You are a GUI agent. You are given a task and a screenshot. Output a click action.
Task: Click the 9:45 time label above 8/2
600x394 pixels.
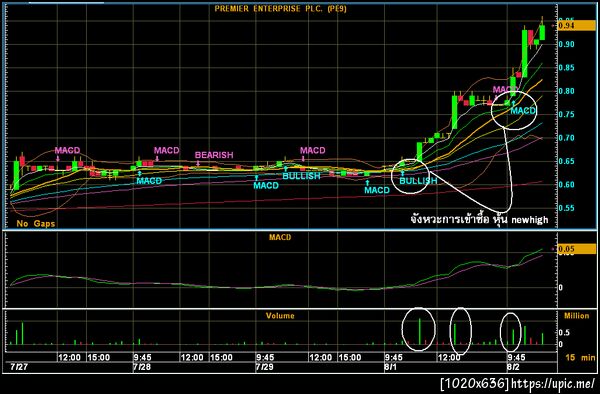pos(517,358)
